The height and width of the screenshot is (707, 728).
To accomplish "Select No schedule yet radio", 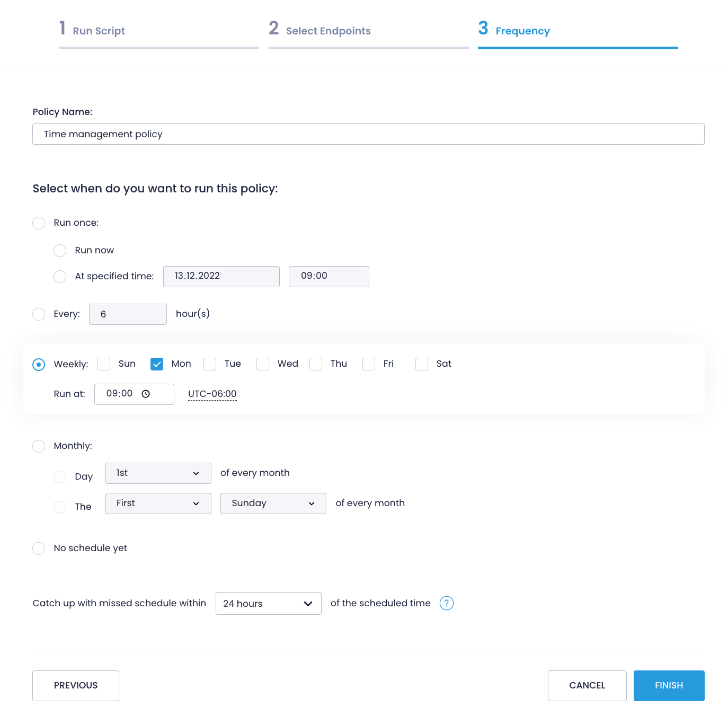I will tap(39, 549).
